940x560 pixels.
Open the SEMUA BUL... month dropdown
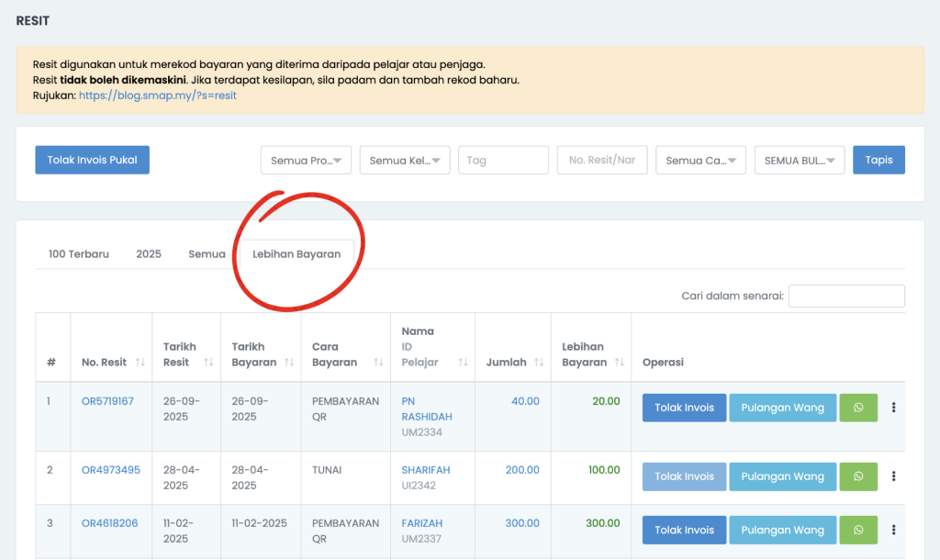pyautogui.click(x=799, y=161)
